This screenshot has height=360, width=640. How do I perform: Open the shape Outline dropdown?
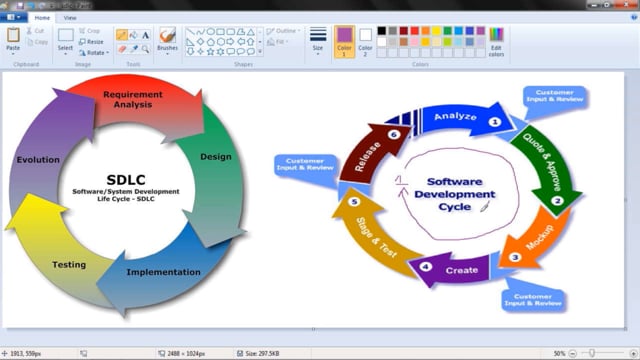point(283,31)
